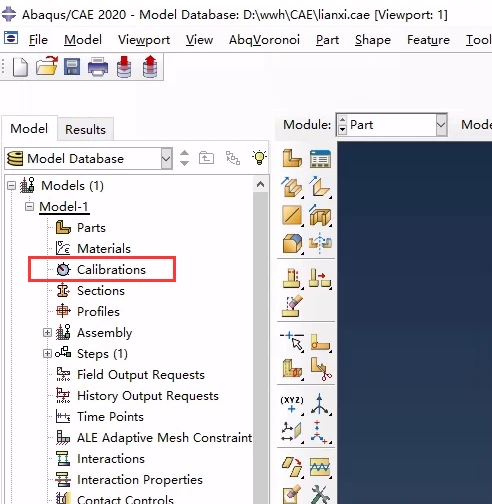Select Create Datum CSYS three points tool

(x=320, y=432)
